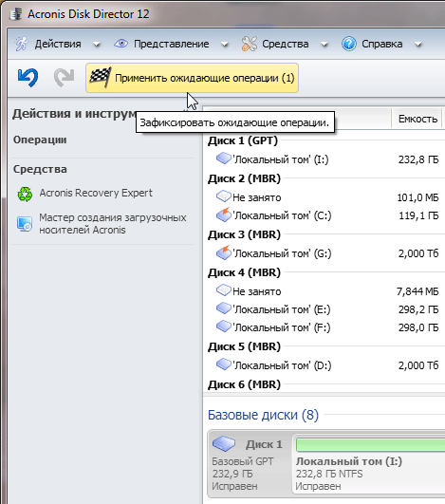Select the Диск 6 (MBR) group header
Viewport: 445px width, 504px height.
244,384
